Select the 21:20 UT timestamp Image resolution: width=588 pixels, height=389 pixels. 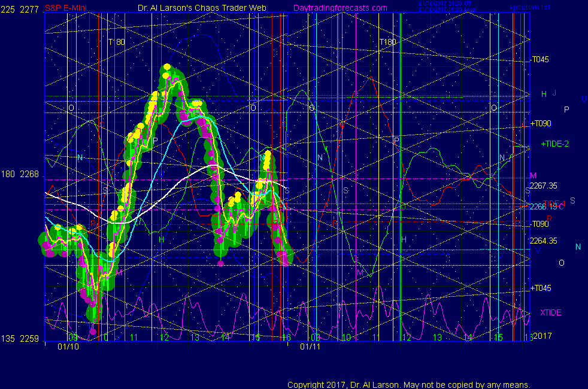click(x=445, y=4)
